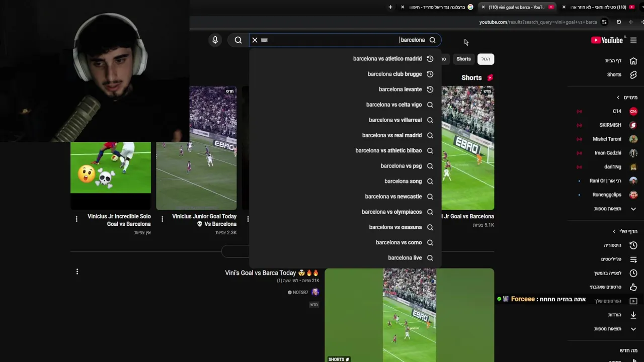Choose suggestion 'barcelona vs osasuna'

[345, 227]
